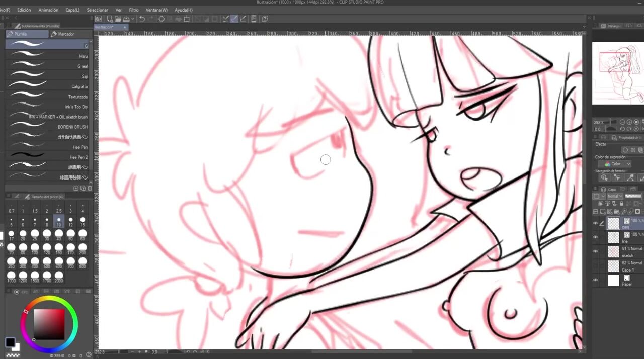Select the line layer thumbnail

click(613, 237)
